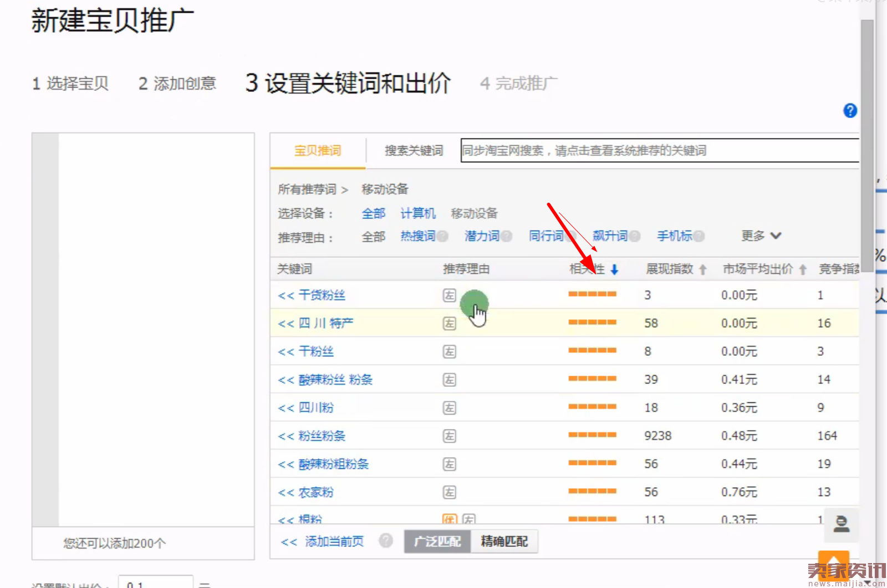Expand the 更多 recommendation reasons dropdown
Image resolution: width=887 pixels, height=588 pixels.
[761, 236]
